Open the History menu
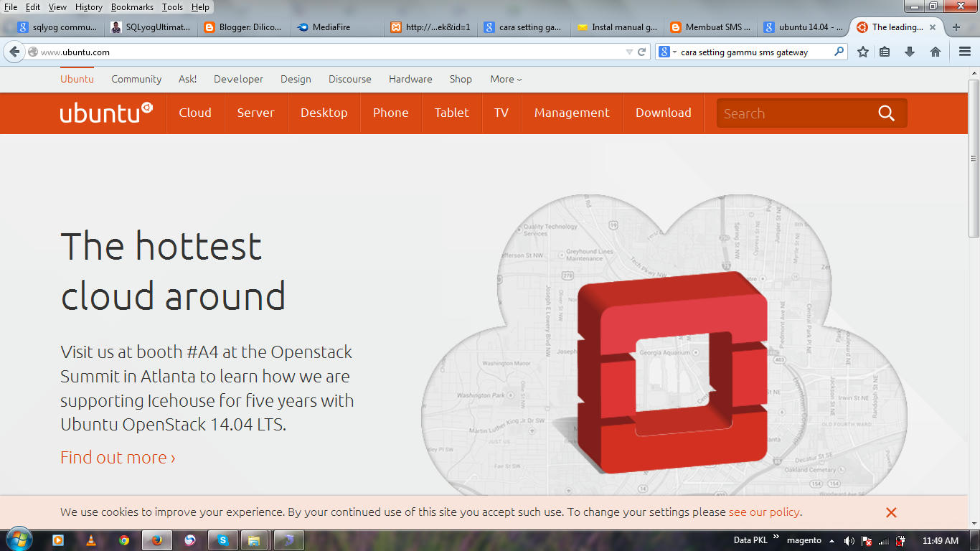 click(89, 7)
